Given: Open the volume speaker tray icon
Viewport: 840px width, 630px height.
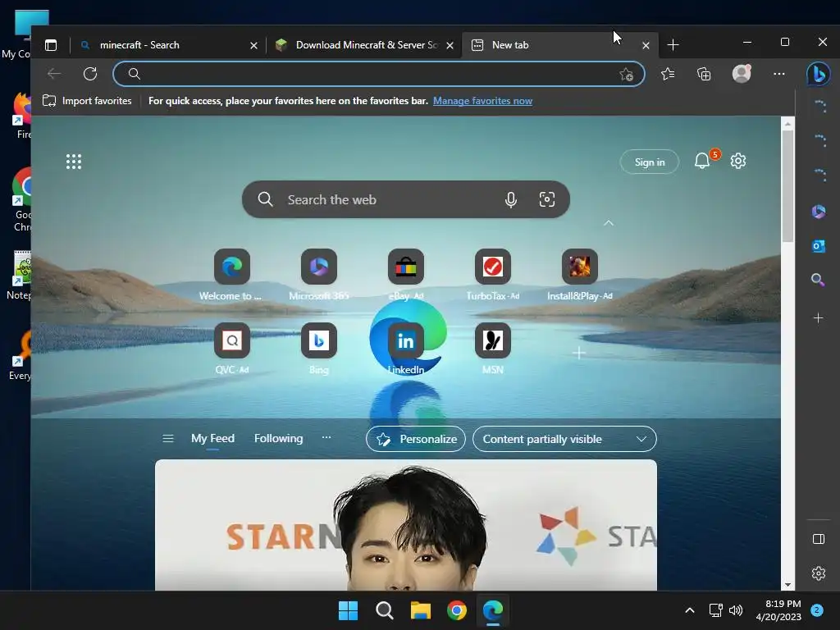Looking at the screenshot, I should [x=736, y=610].
